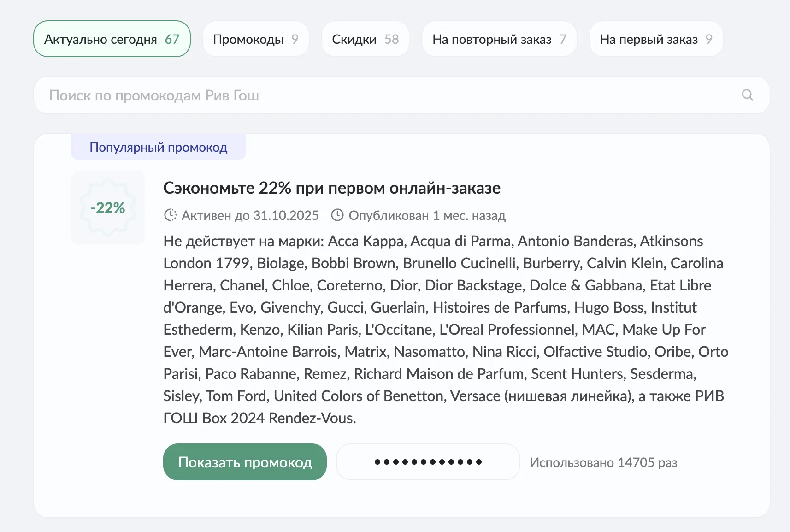Click the search magnifier icon
The image size is (790, 532).
click(x=747, y=95)
